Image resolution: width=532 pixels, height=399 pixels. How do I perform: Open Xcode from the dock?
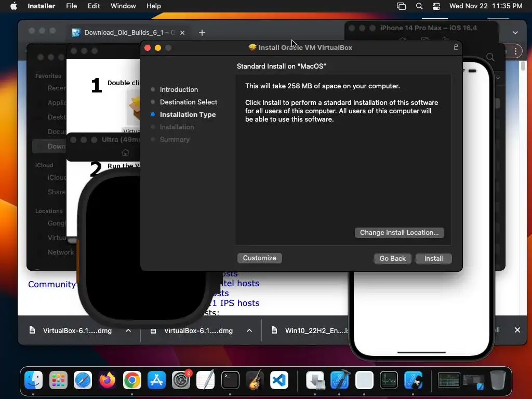pyautogui.click(x=340, y=380)
